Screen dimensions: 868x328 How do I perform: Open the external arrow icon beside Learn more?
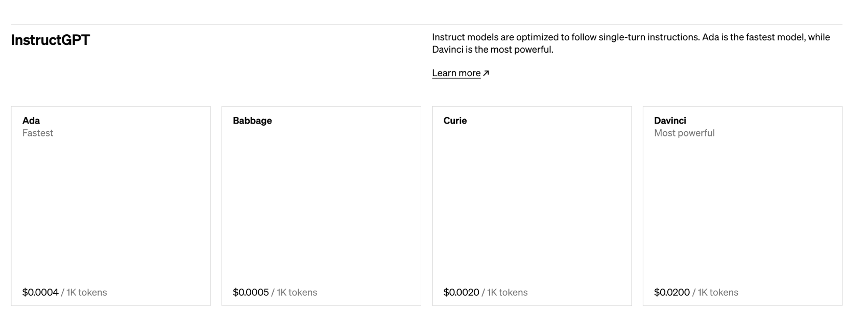coord(486,73)
